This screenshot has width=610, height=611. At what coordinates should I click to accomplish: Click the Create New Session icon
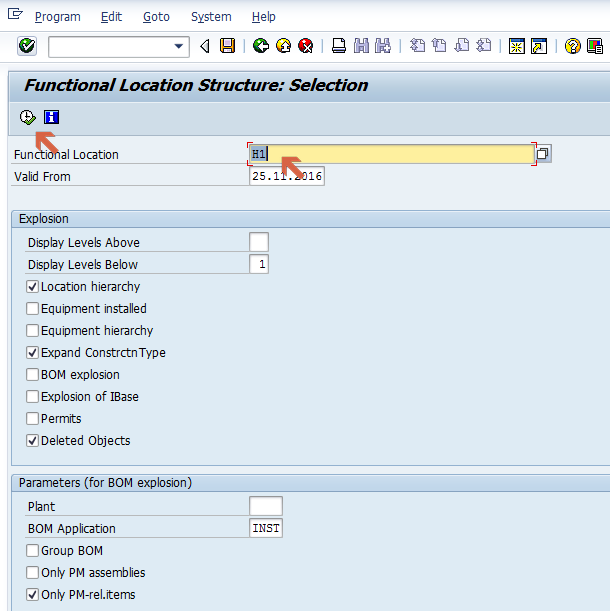(517, 46)
